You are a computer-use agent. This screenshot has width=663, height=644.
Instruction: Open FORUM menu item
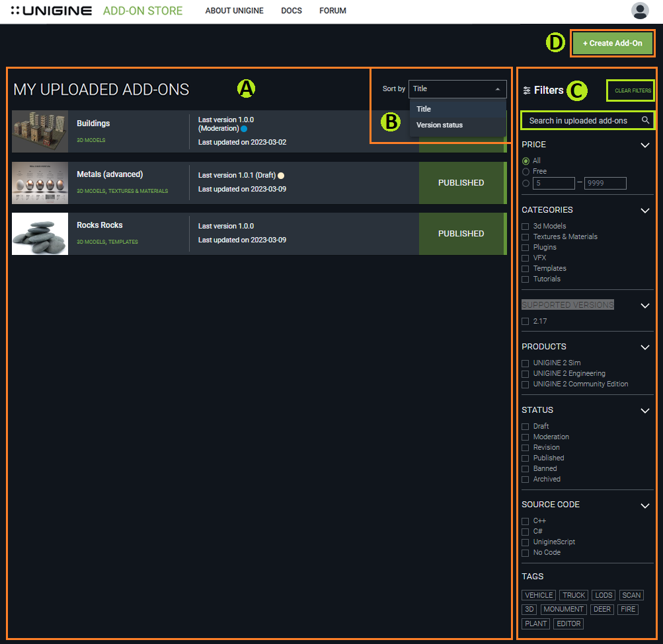click(332, 11)
